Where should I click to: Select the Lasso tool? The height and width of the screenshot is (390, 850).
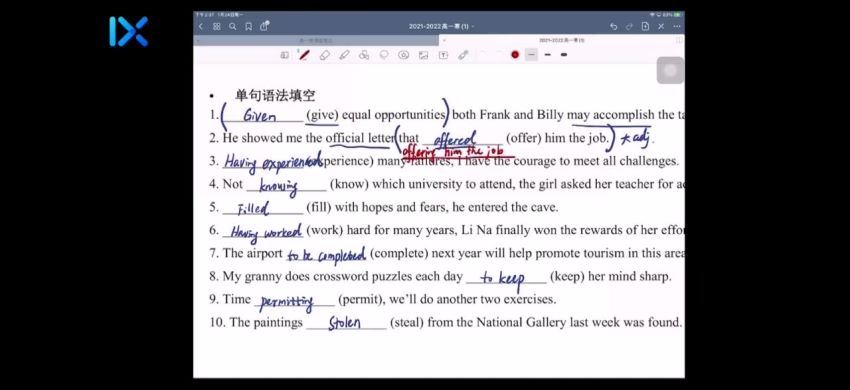[384, 55]
